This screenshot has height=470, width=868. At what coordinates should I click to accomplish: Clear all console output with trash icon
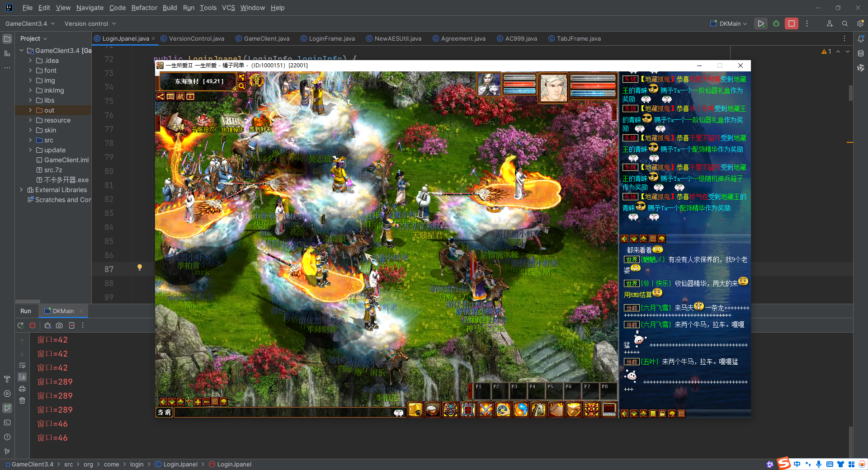point(22,400)
